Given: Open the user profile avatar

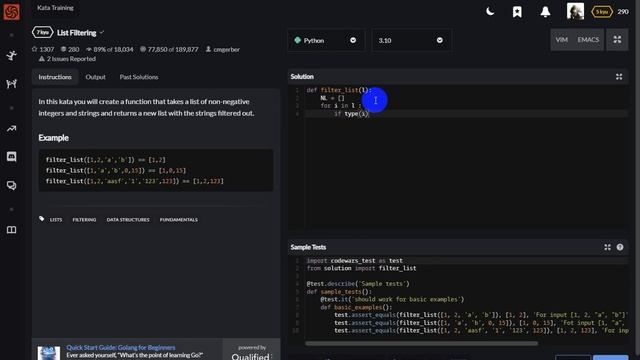Looking at the screenshot, I should click(575, 11).
